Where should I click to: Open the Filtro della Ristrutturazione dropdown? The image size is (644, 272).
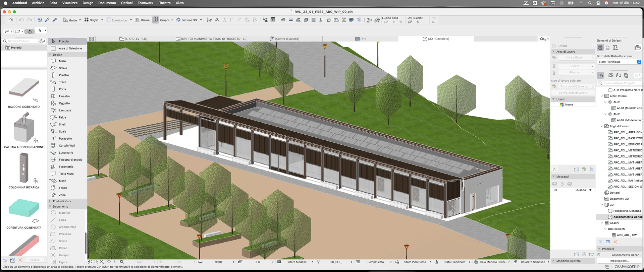coord(619,62)
